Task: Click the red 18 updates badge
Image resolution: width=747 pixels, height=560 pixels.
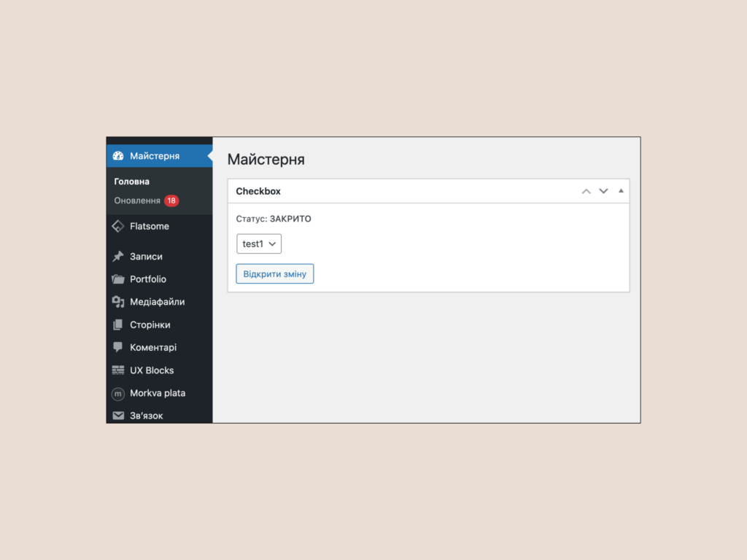Action: (171, 201)
